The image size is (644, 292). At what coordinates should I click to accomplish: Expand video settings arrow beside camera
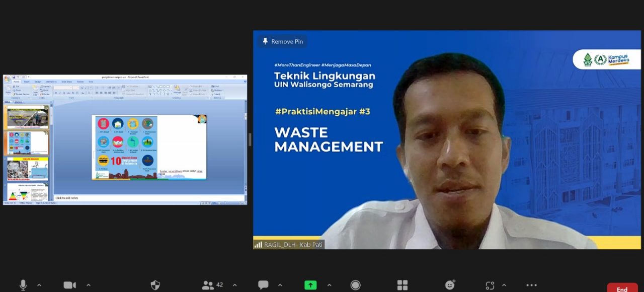pos(89,285)
